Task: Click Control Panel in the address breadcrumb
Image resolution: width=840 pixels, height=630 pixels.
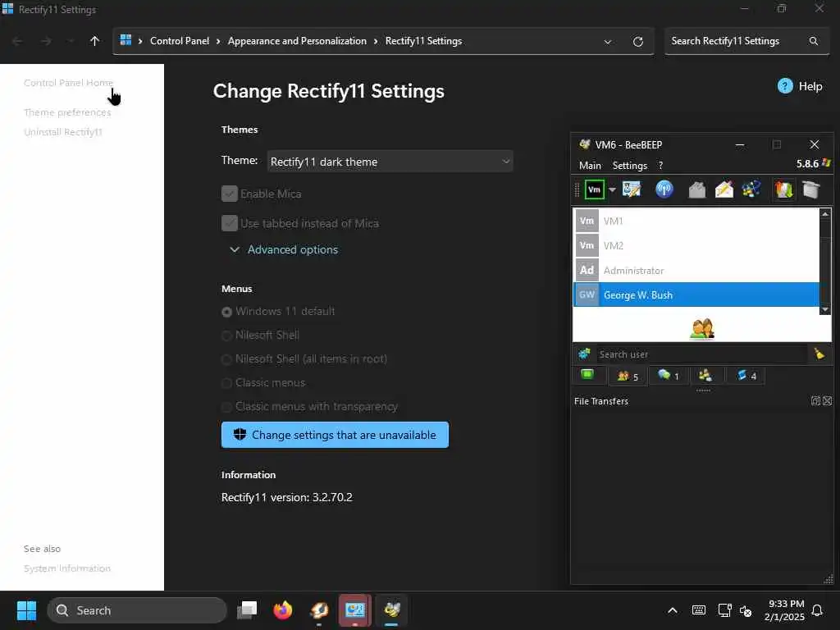Action: [x=180, y=41]
